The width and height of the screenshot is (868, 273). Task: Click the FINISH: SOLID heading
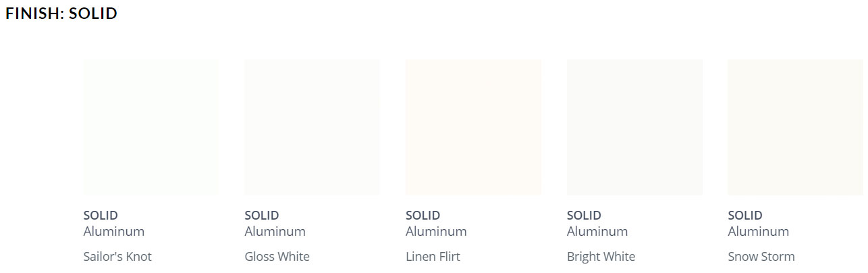pyautogui.click(x=61, y=14)
